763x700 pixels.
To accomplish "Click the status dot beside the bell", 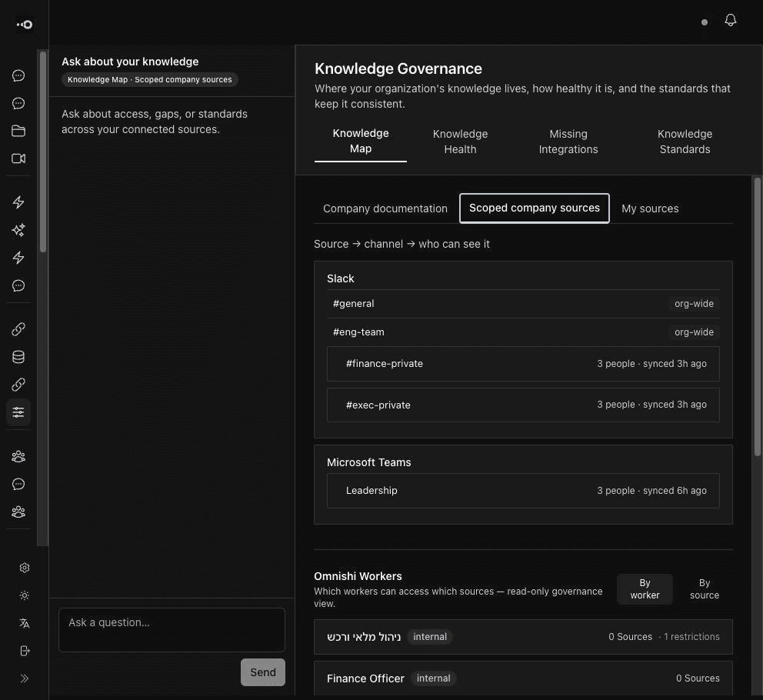I will coord(704,22).
